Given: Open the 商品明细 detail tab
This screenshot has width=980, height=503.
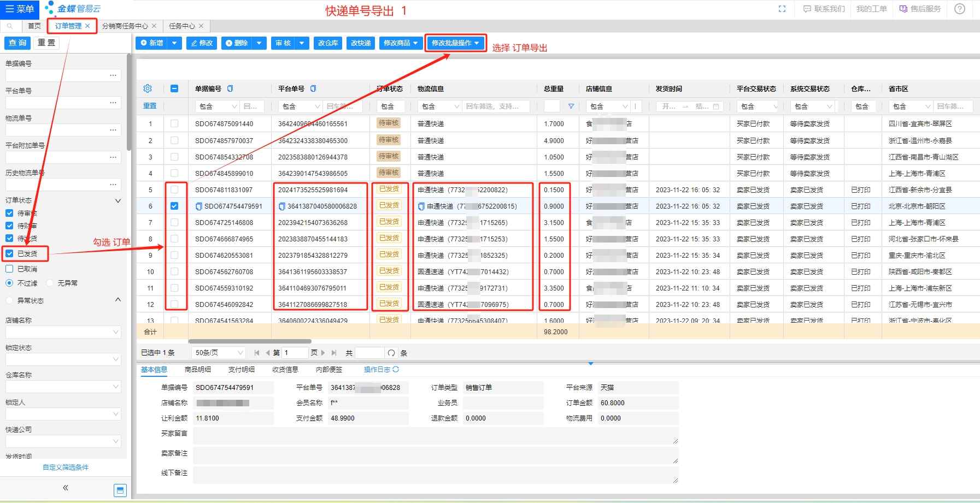Looking at the screenshot, I should tap(198, 370).
